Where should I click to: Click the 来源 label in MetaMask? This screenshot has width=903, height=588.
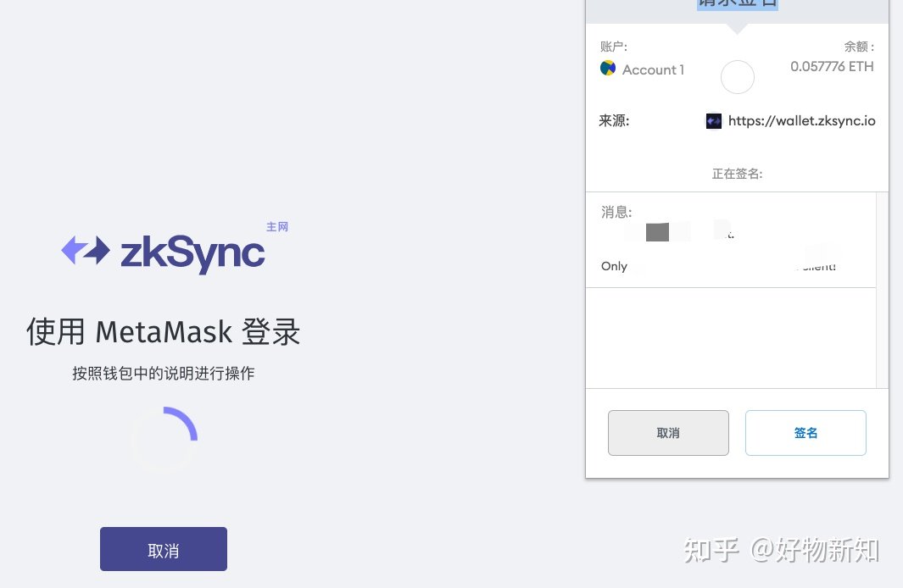[x=614, y=121]
